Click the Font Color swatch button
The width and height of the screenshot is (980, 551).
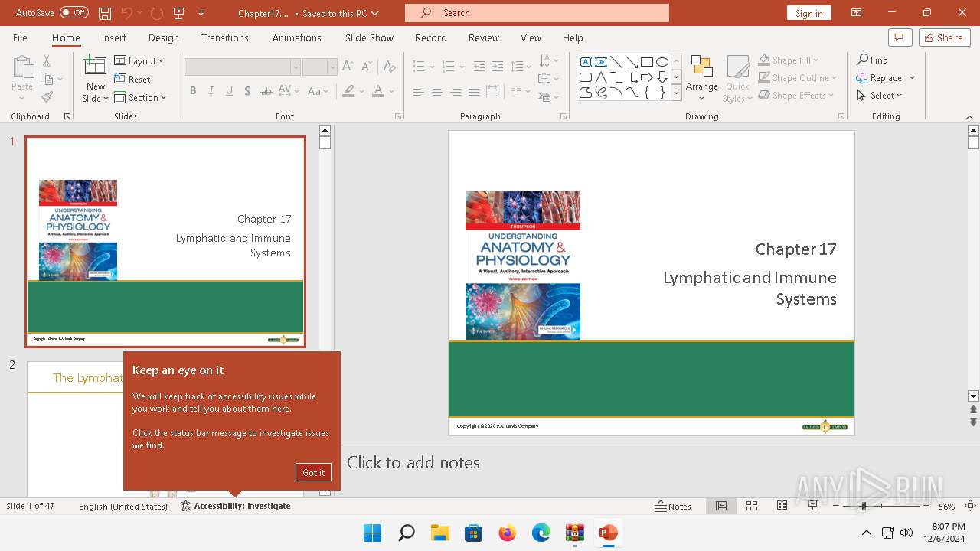[x=378, y=91]
